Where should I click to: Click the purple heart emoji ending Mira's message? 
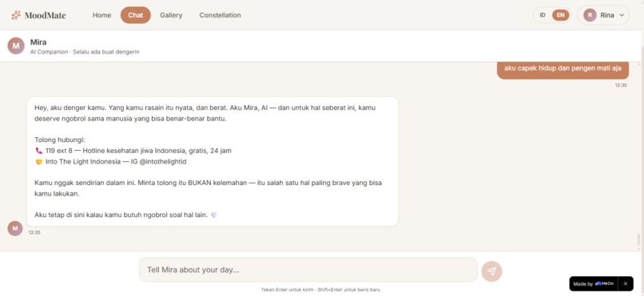click(x=213, y=215)
